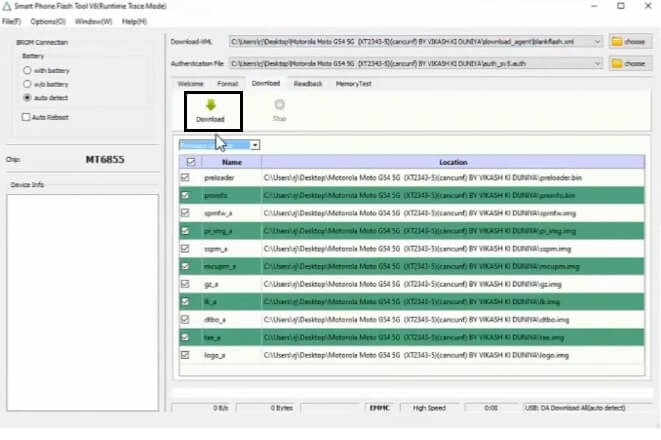
Task: Open the Help menu
Action: point(134,21)
